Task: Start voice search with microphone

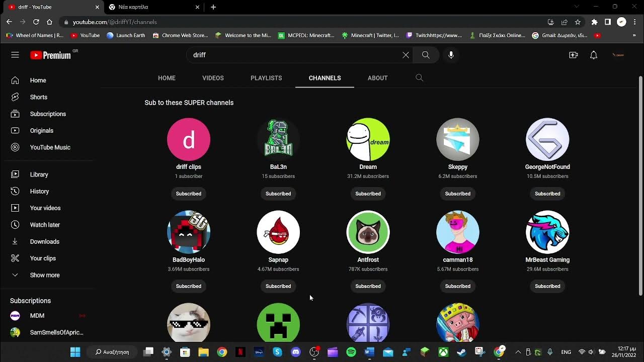Action: 451,55
